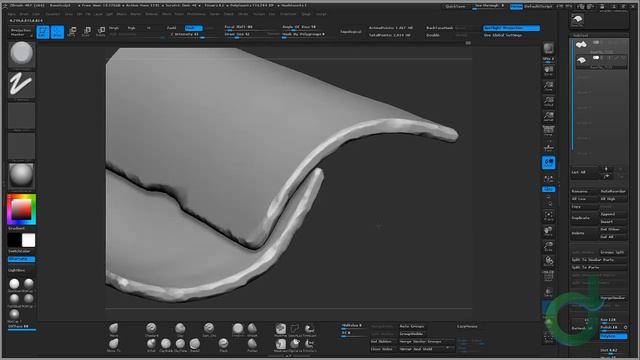This screenshot has height=360, width=640.
Task: Toggle XYZ rotation mode
Action: (549, 189)
